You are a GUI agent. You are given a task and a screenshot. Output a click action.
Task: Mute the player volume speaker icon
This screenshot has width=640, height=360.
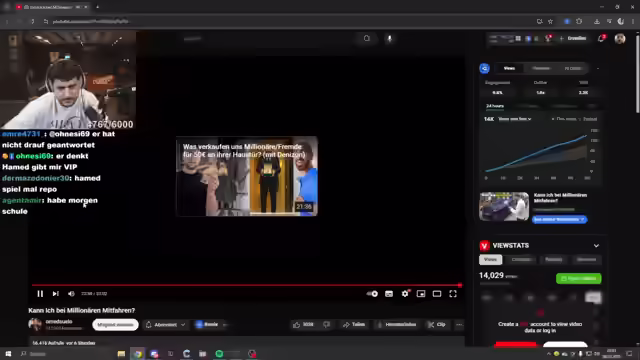71,293
